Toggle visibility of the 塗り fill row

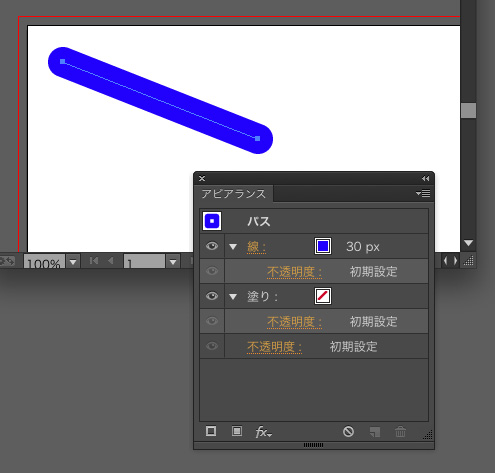pyautogui.click(x=212, y=296)
